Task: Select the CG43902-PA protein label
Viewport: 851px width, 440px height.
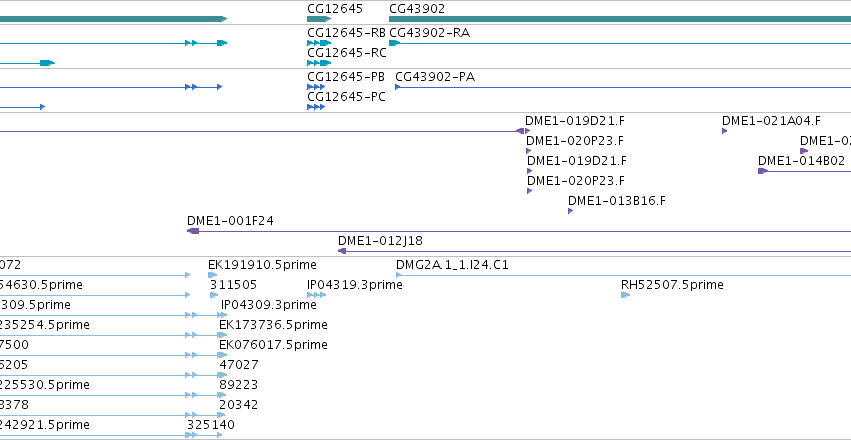Action: pos(435,76)
